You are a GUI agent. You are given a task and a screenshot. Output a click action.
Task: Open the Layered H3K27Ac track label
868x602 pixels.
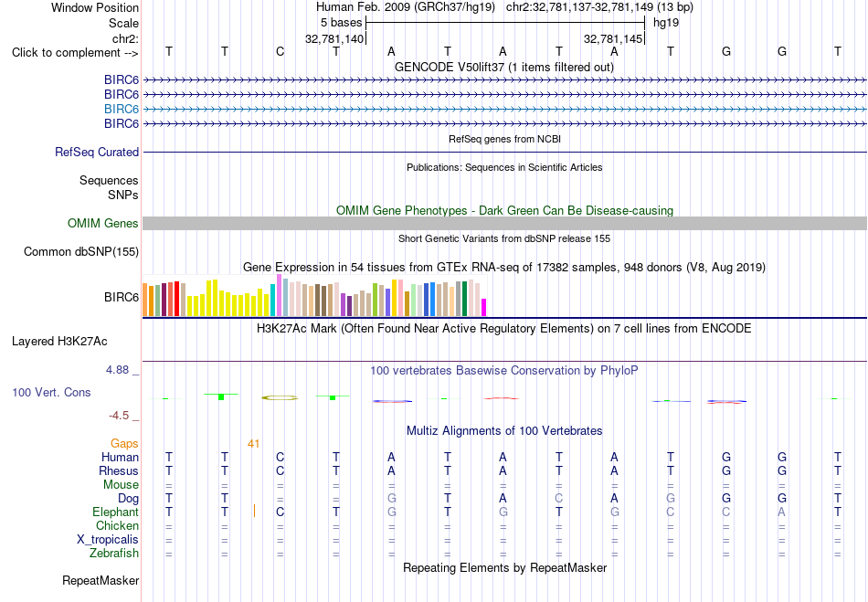[x=59, y=342]
